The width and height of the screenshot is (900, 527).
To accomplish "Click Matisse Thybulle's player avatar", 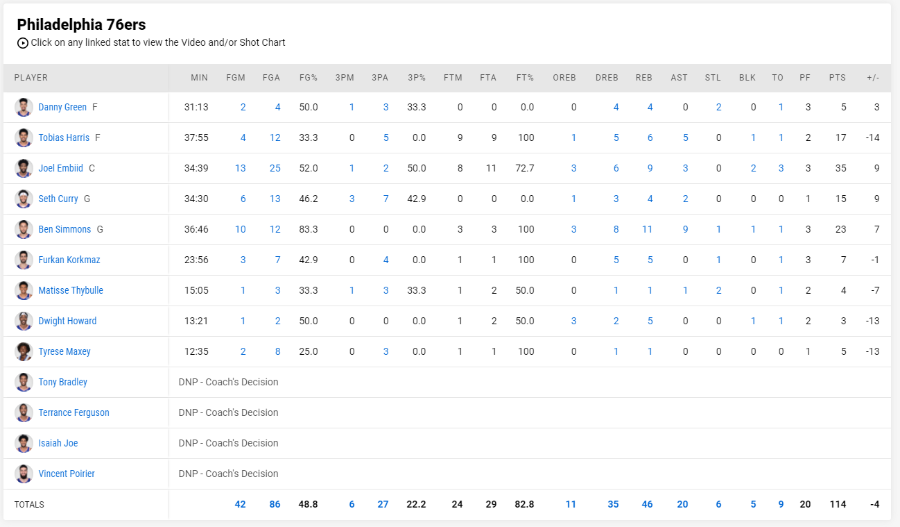I will [x=24, y=290].
